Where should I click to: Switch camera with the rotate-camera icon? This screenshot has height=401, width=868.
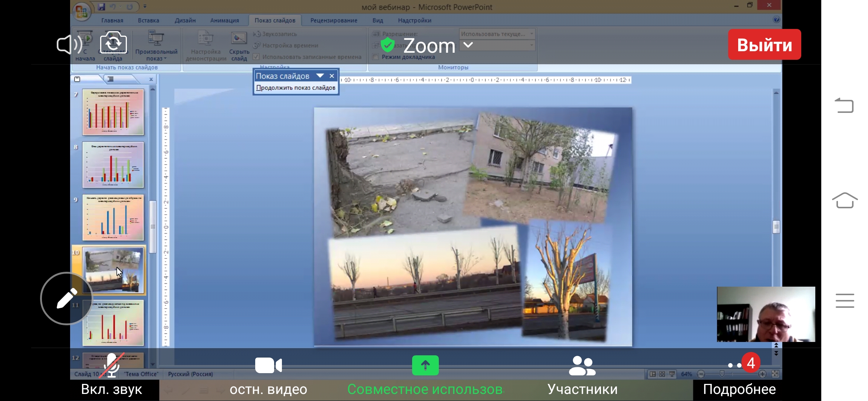pos(113,43)
